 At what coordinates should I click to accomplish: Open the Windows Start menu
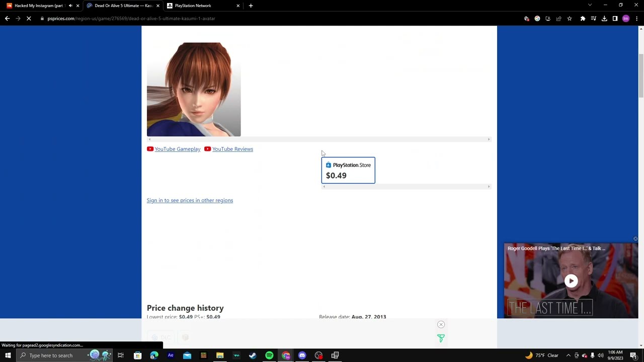coord(8,355)
